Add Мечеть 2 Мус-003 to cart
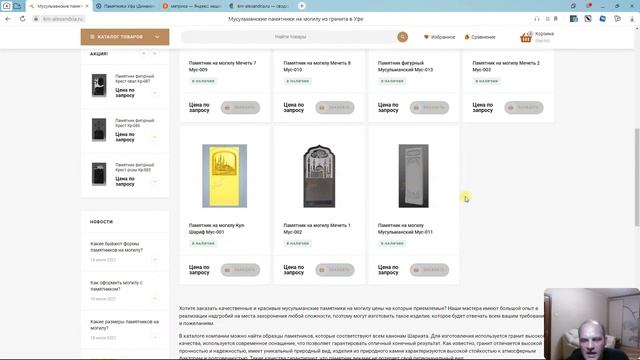This screenshot has height=360, width=640. click(x=524, y=107)
